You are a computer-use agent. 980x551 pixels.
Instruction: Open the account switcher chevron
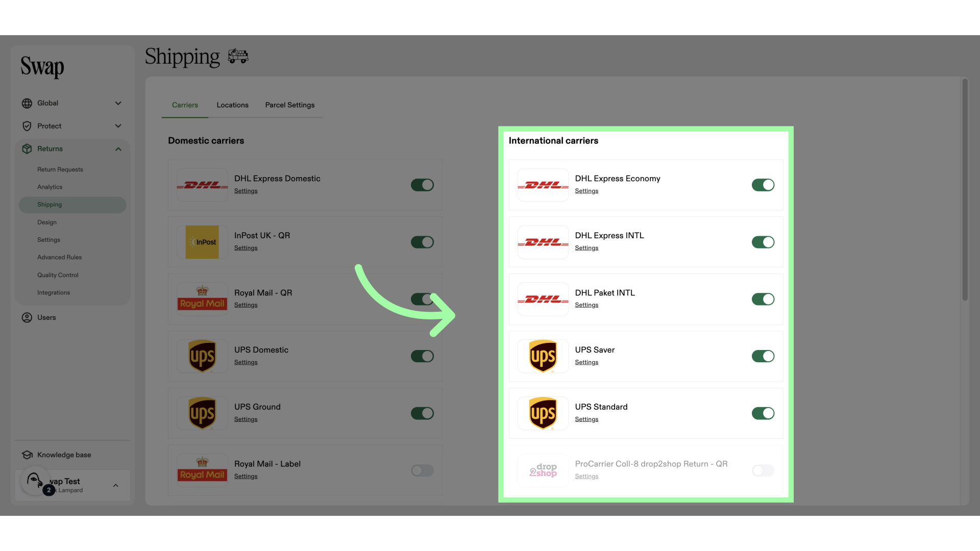tap(116, 485)
